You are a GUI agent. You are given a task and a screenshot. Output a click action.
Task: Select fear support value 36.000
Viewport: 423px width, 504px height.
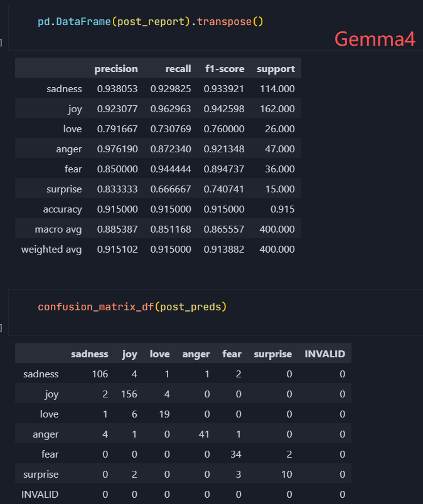[x=280, y=169]
